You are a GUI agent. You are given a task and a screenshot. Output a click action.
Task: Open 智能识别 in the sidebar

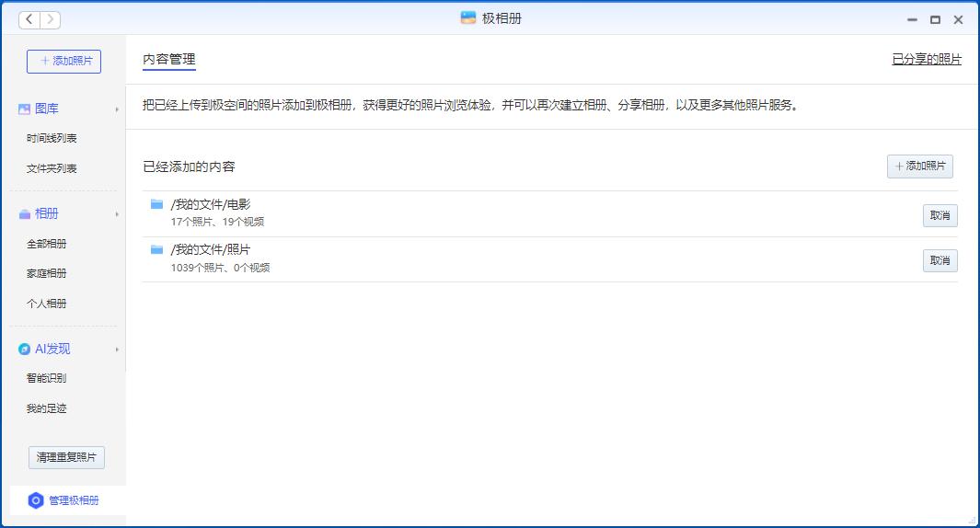pyautogui.click(x=46, y=378)
